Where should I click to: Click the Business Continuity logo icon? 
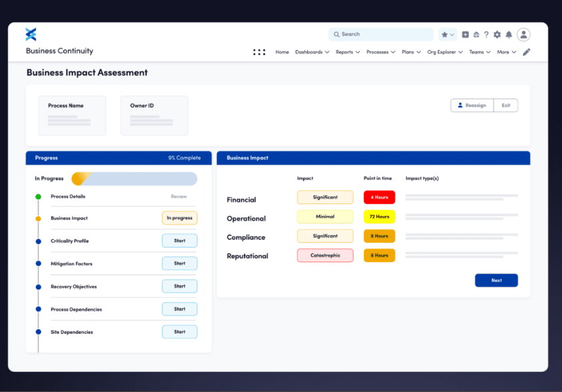(x=31, y=34)
